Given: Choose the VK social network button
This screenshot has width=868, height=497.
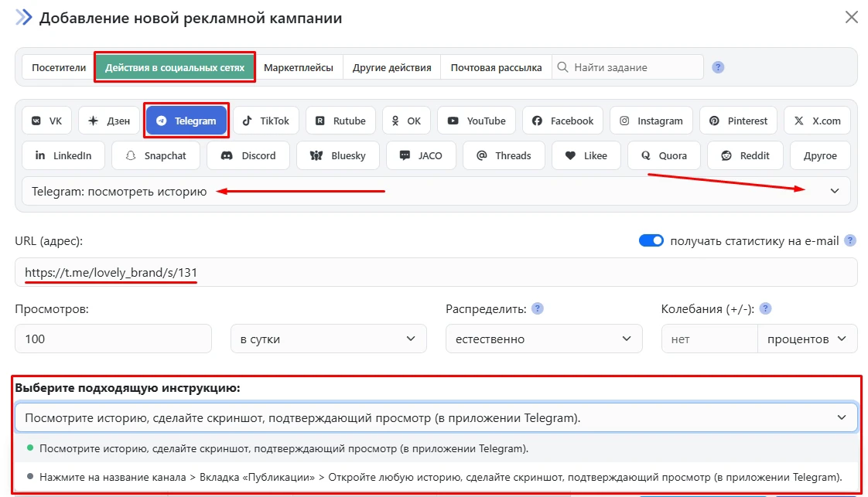Looking at the screenshot, I should click(x=47, y=121).
